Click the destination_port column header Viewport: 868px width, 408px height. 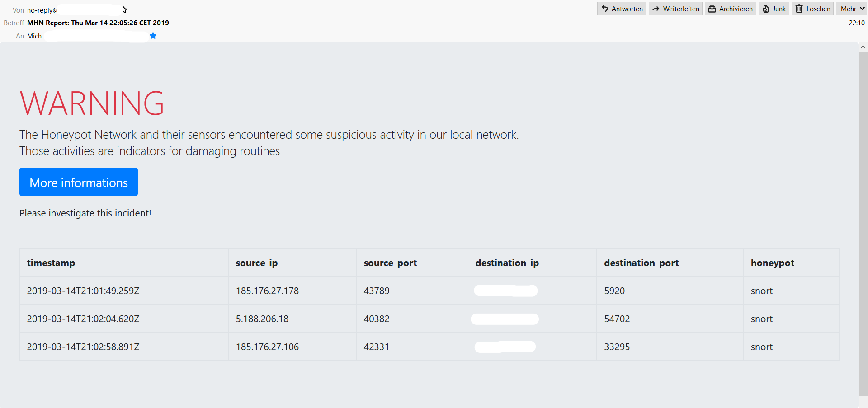coord(642,263)
